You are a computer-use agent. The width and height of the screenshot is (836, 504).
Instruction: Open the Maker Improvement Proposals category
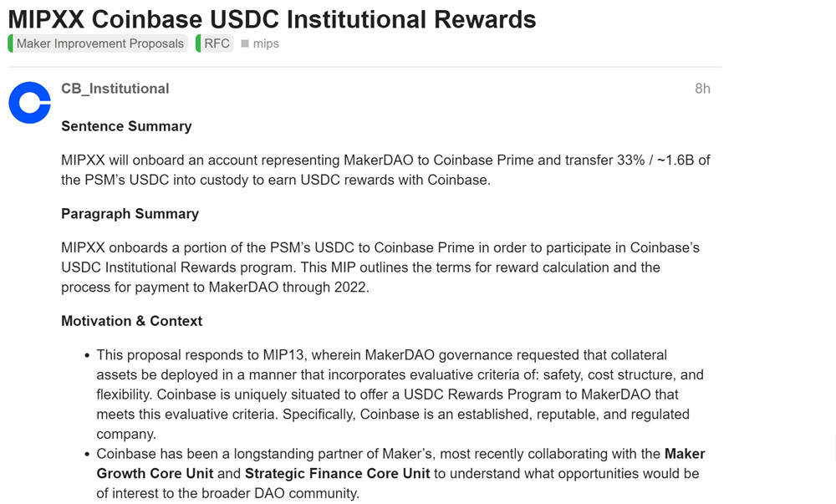(x=100, y=43)
